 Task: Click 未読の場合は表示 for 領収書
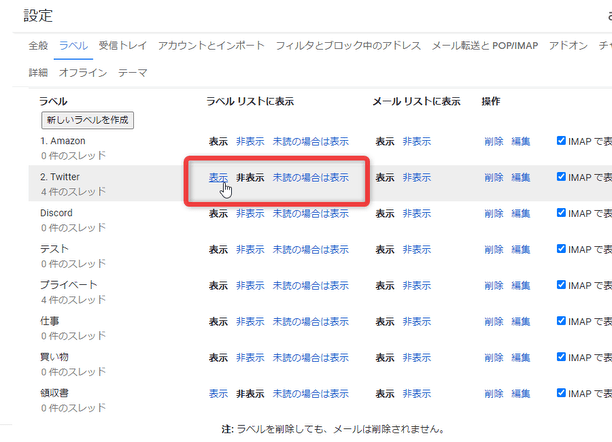[x=310, y=394]
